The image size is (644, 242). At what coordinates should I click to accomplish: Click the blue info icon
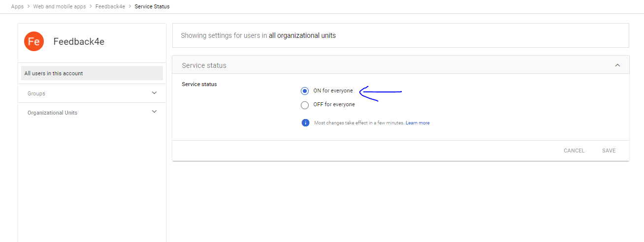pyautogui.click(x=305, y=122)
